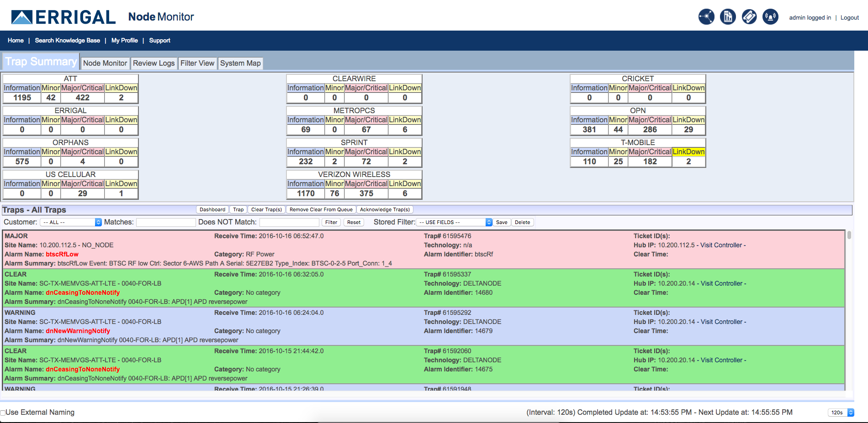Go to the Review Logs tab
The height and width of the screenshot is (423, 868).
pos(153,63)
